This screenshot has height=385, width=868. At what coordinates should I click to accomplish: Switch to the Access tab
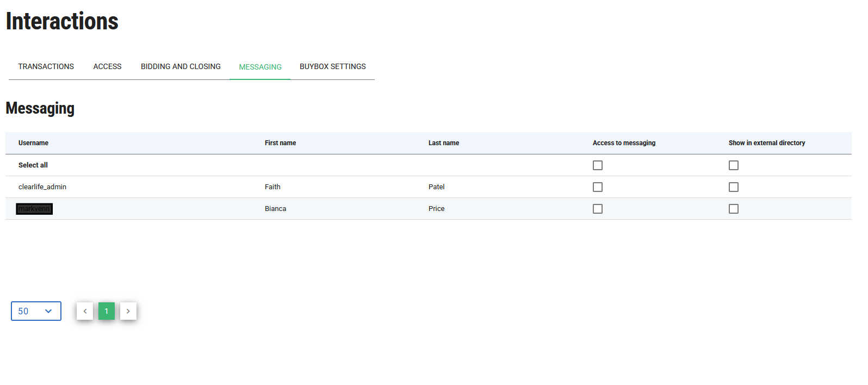click(107, 66)
